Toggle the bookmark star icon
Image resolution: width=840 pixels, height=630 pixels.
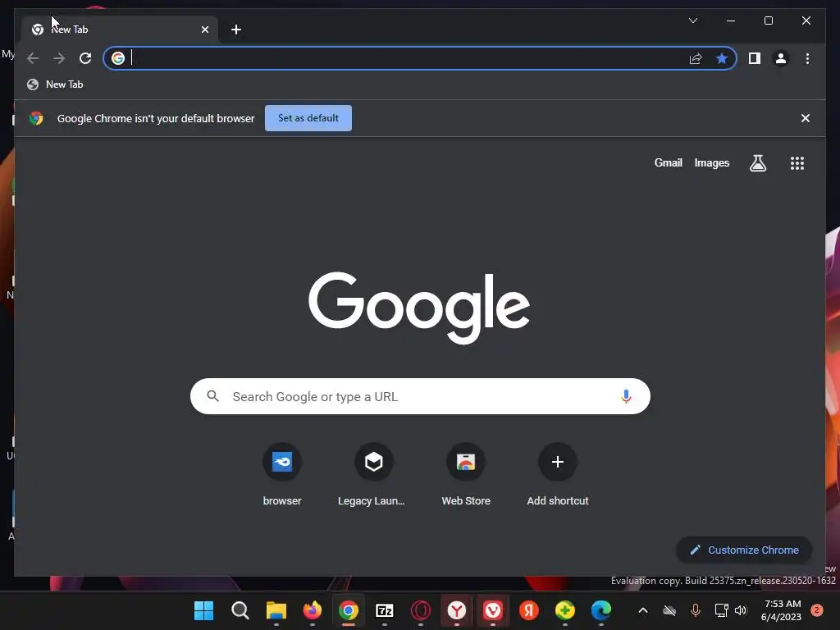[x=722, y=58]
